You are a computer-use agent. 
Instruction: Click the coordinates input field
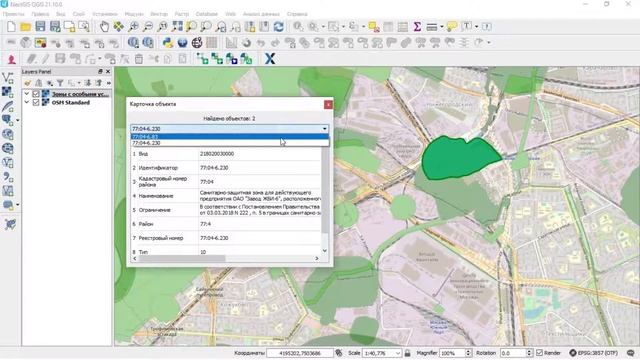coord(300,353)
